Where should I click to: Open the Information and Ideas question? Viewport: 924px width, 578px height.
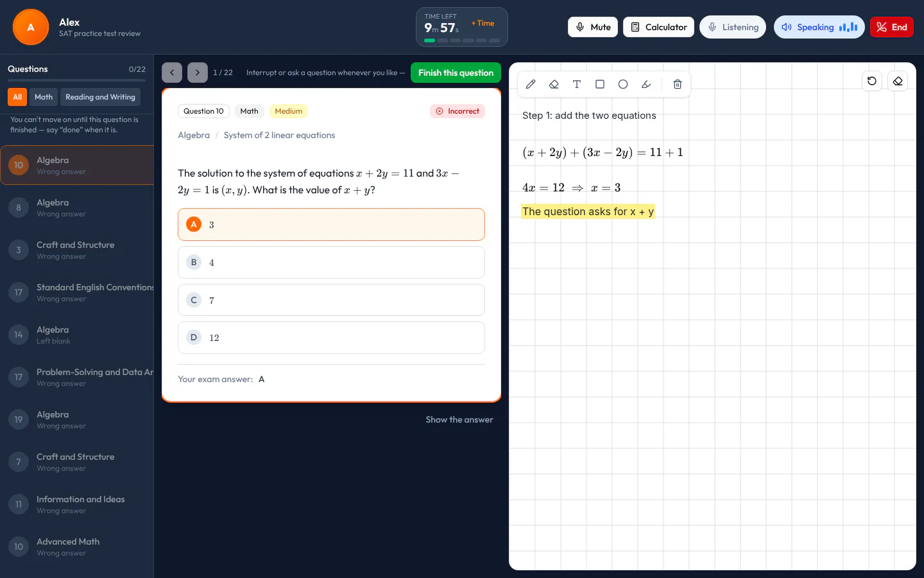(x=77, y=504)
